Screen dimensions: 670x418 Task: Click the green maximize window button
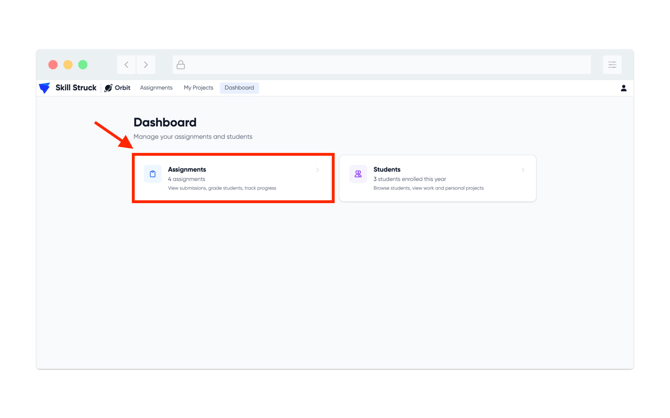coord(83,65)
